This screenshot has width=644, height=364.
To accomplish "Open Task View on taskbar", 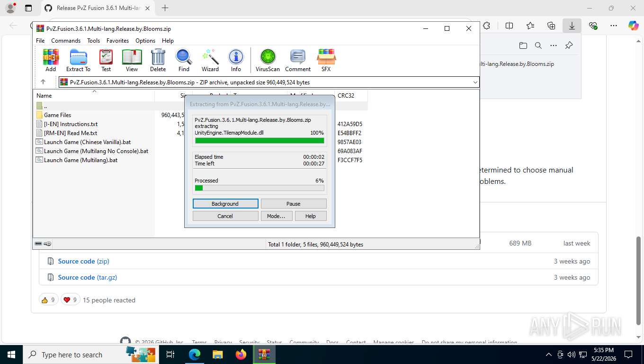I will click(170, 355).
